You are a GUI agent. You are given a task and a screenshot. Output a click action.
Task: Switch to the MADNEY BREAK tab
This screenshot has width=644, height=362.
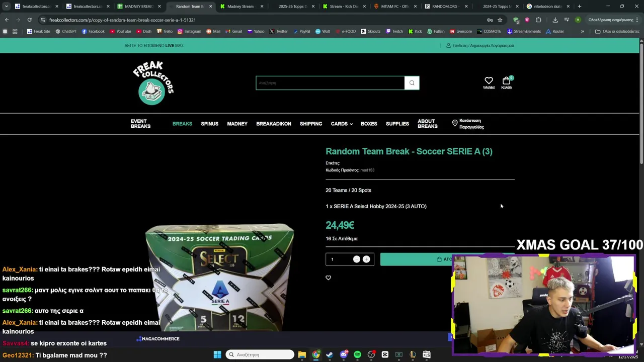coord(139,7)
